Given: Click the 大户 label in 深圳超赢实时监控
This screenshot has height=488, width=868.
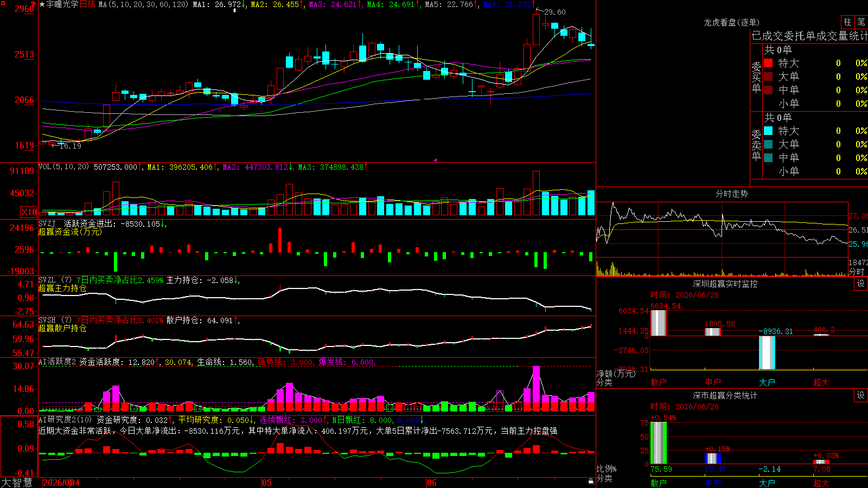Looking at the screenshot, I should tap(767, 382).
